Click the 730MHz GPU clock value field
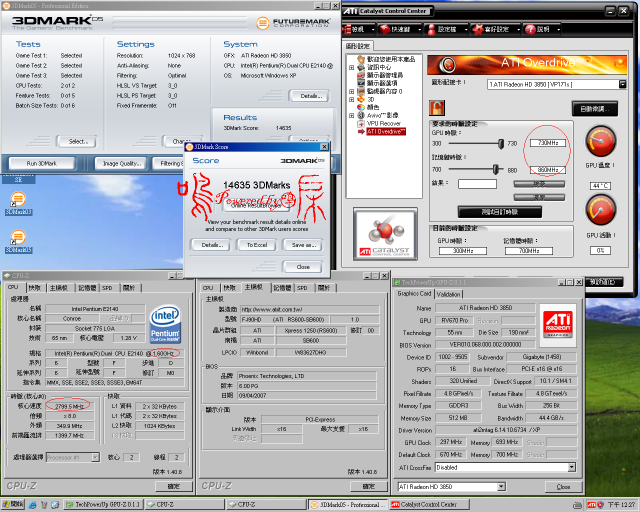640x512 pixels. click(x=548, y=143)
